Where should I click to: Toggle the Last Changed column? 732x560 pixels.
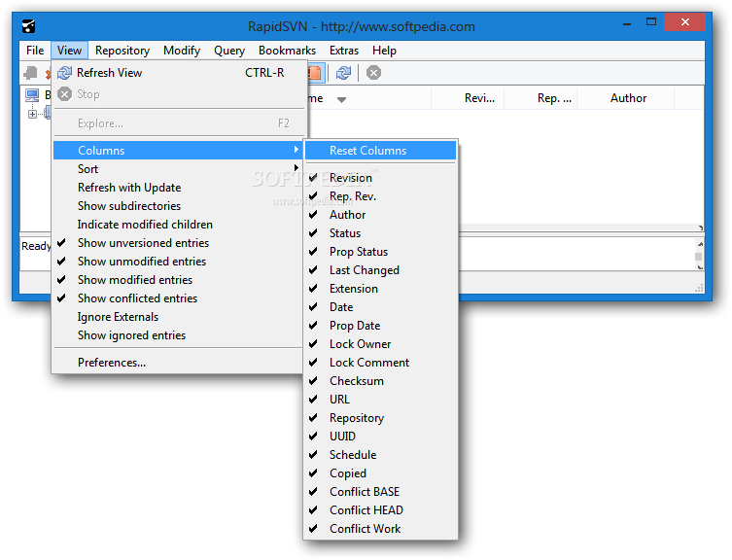pos(380,270)
